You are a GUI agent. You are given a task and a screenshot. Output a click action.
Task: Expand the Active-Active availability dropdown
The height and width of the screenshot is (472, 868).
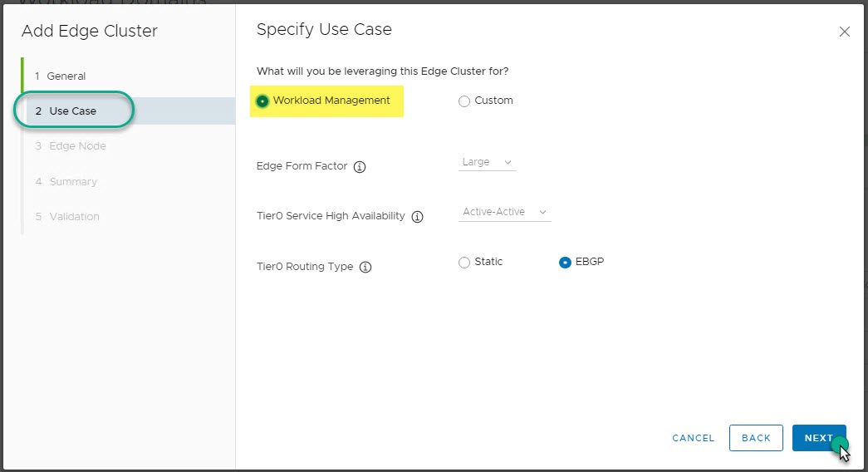504,212
